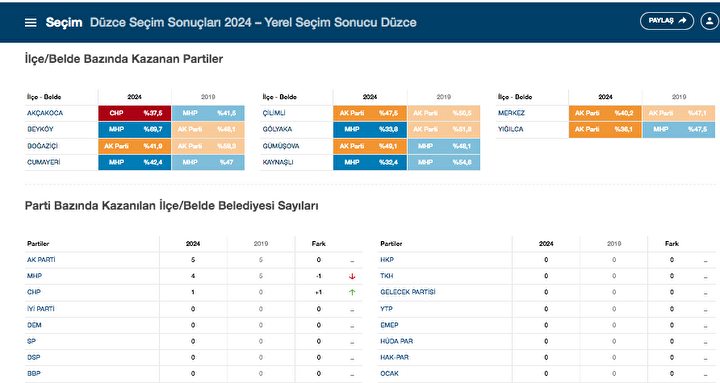This screenshot has width=720, height=383.
Task: Click the orange AK Parti %40,2 Merkez cell
Action: coord(605,113)
